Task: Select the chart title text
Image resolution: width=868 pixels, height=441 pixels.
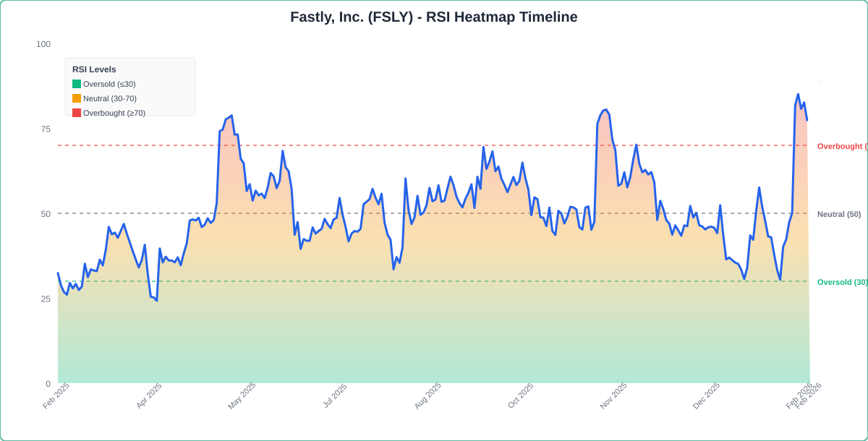Action: (x=434, y=17)
